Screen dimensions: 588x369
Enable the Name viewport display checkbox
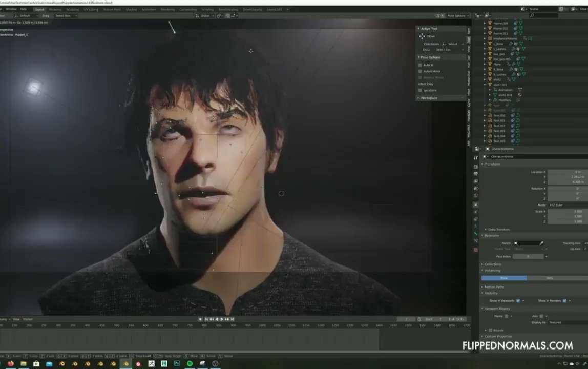[507, 316]
